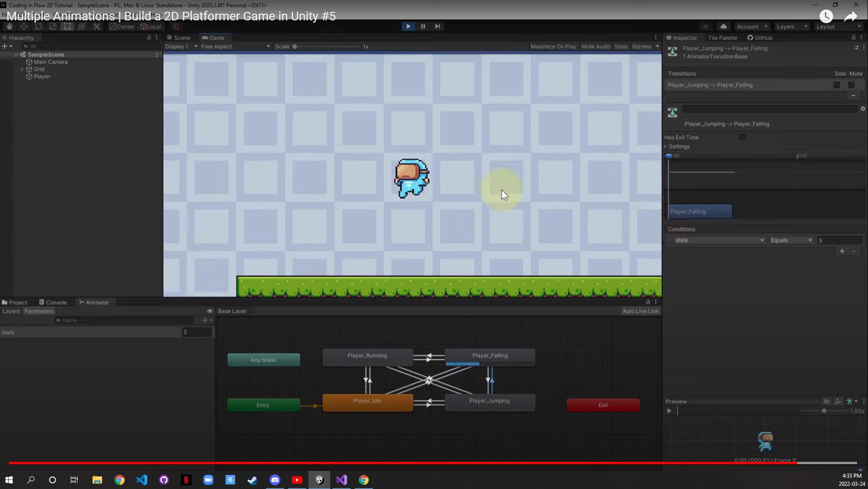Expand the Grid object in Hierarchy
Image resolution: width=868 pixels, height=489 pixels.
tap(22, 69)
